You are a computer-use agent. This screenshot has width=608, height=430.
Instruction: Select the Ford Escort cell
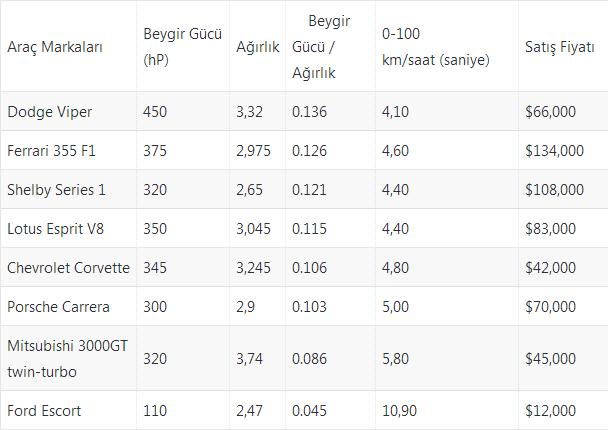pos(44,411)
